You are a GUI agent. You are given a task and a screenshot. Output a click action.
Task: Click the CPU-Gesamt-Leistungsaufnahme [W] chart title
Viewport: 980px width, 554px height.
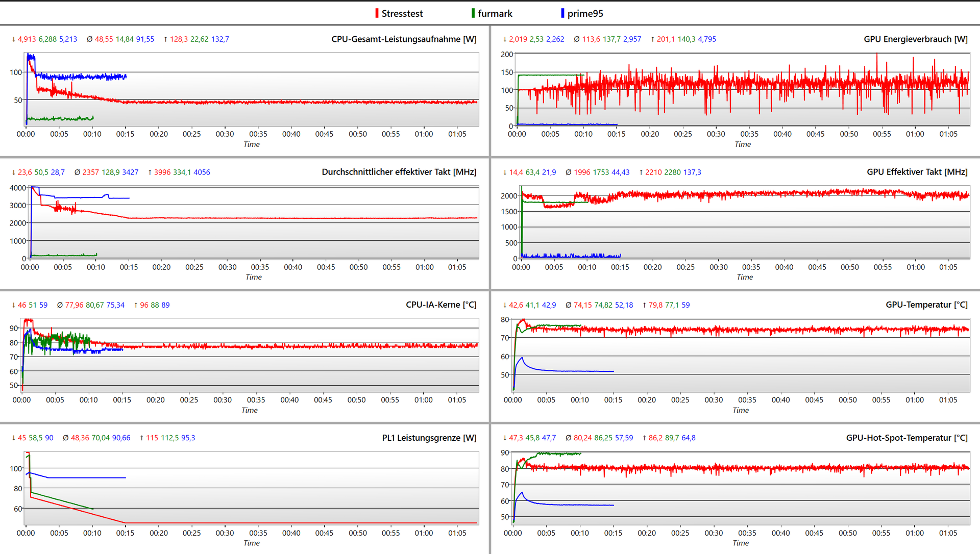point(404,39)
